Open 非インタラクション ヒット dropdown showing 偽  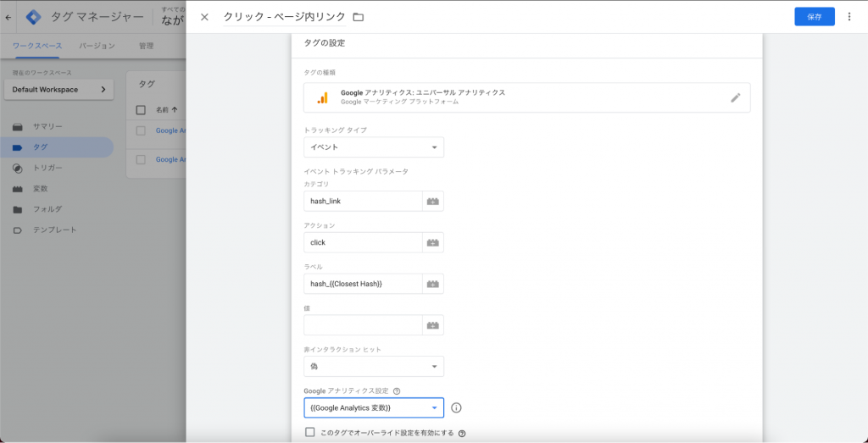374,366
